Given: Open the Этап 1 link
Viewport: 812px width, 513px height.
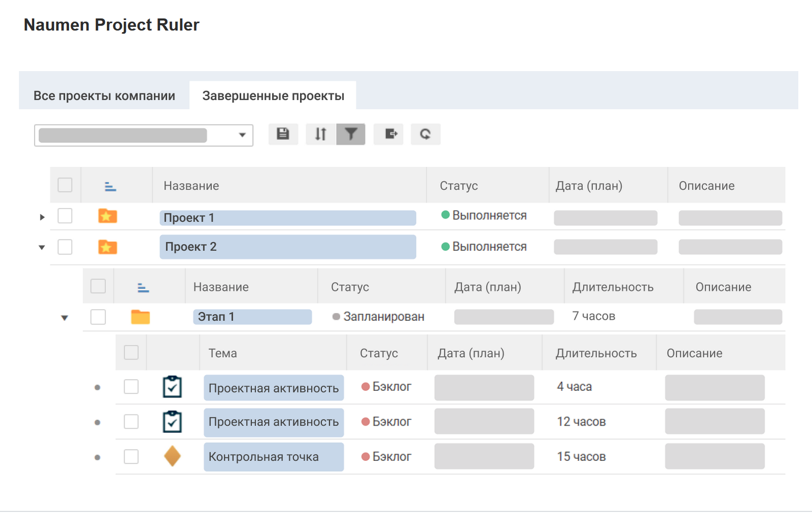Looking at the screenshot, I should tap(252, 317).
